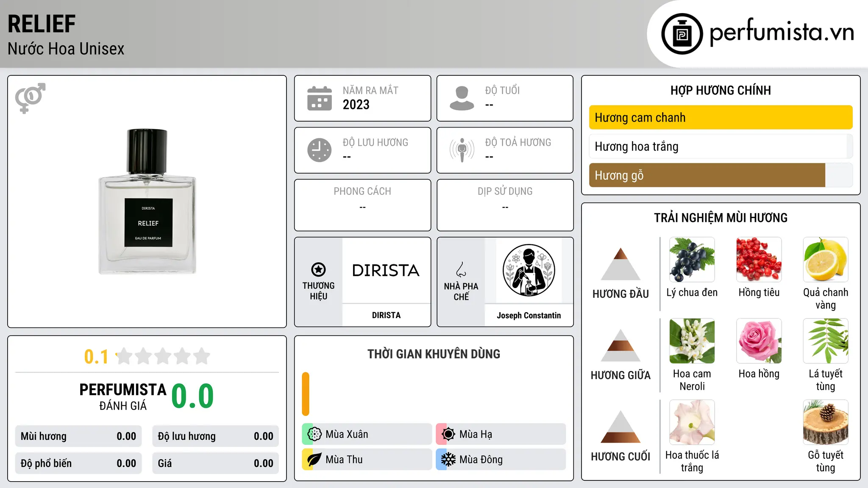This screenshot has height=488, width=868.
Task: Click the Nước Hoa Unisex subtitle
Action: (66, 49)
